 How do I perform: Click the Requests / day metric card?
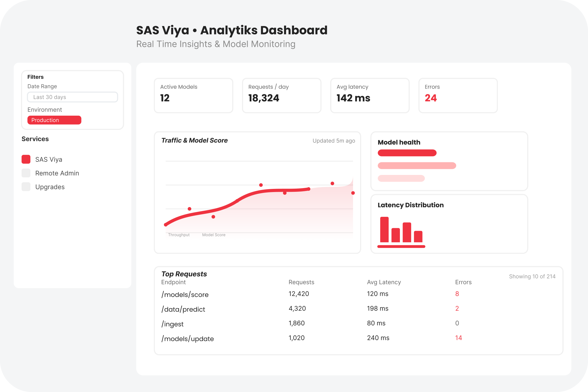pyautogui.click(x=282, y=95)
